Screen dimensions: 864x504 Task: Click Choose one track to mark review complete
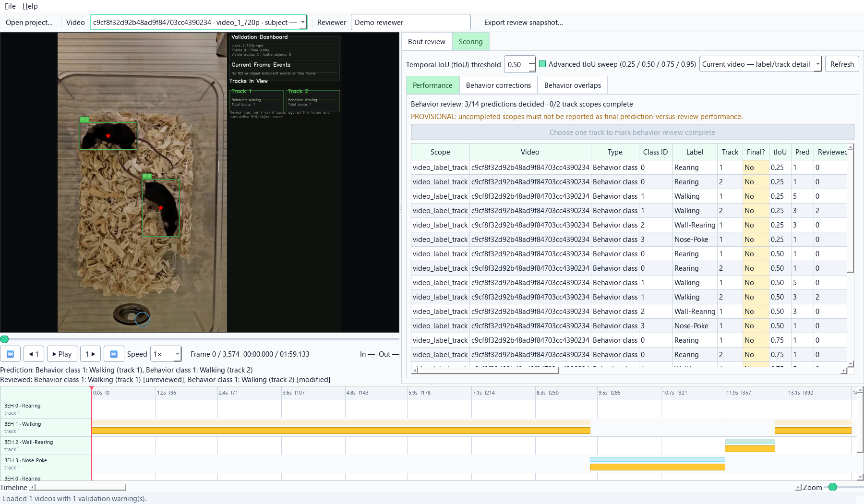click(x=632, y=132)
